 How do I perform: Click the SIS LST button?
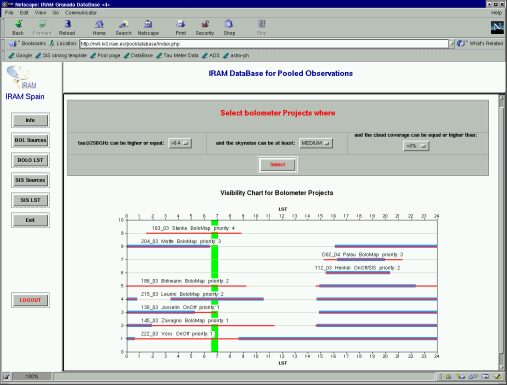30,200
